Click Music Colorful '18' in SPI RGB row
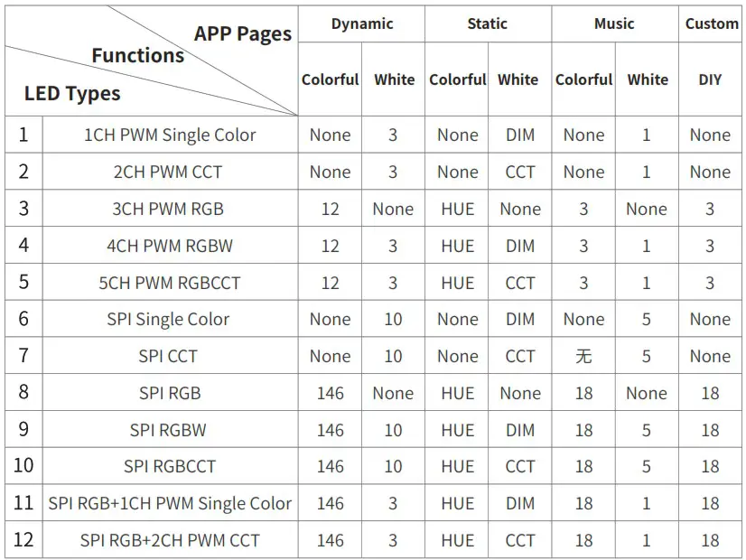Screen dimensions: 746x560 point(583,394)
